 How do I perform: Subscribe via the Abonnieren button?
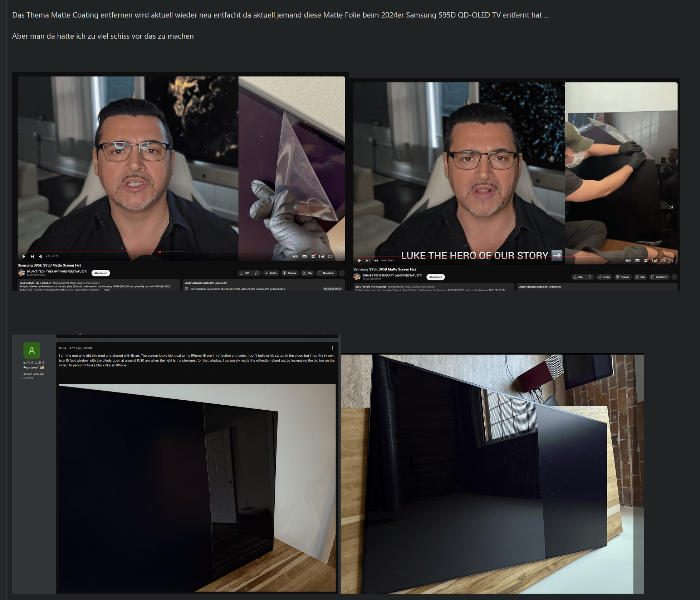coord(101,273)
